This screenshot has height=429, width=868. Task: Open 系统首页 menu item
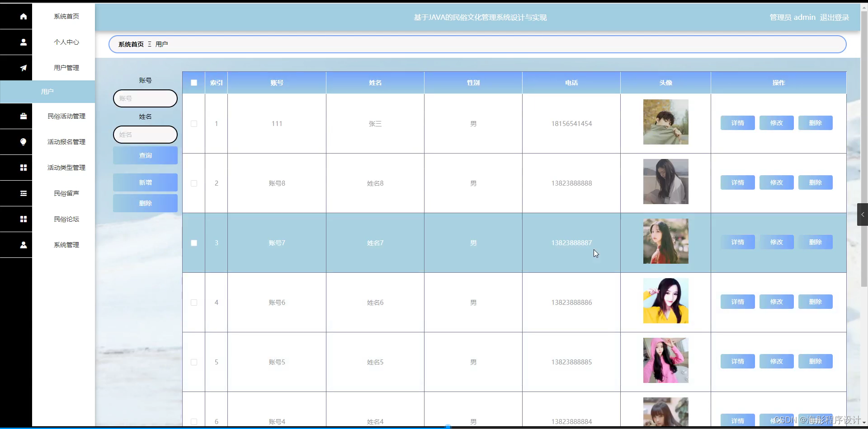click(x=66, y=16)
